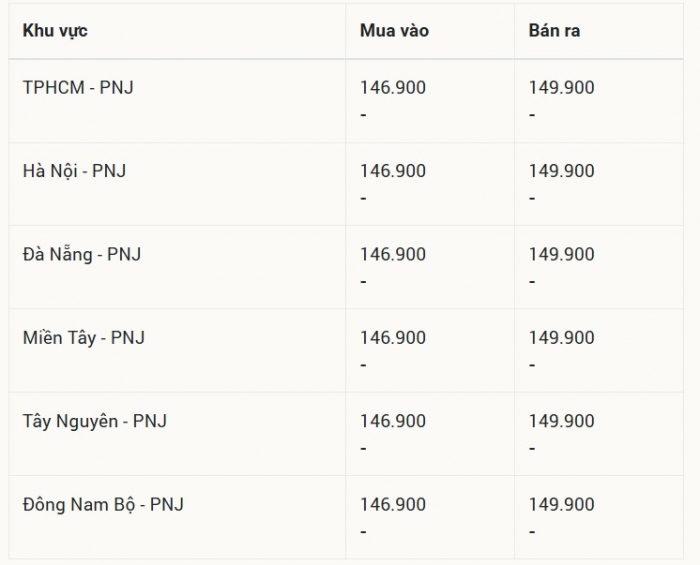
Task: Select the Hà Nội - PNJ row label
Action: point(75,170)
